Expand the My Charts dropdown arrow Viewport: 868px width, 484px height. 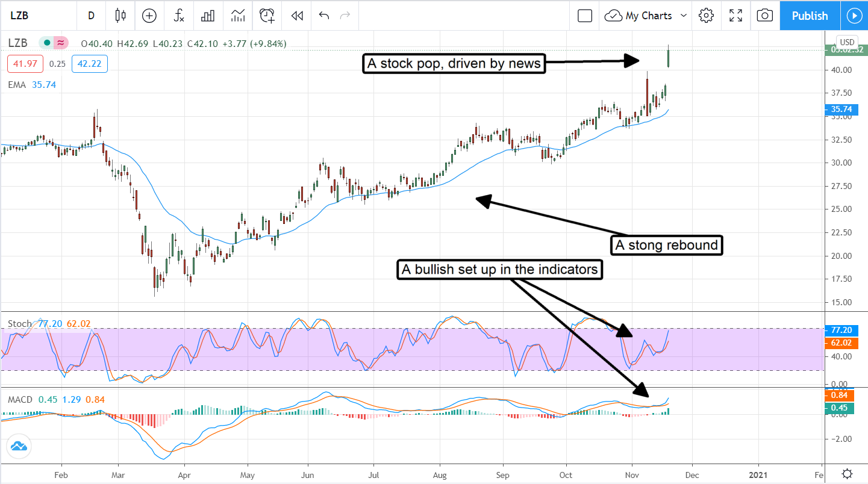[x=683, y=16]
